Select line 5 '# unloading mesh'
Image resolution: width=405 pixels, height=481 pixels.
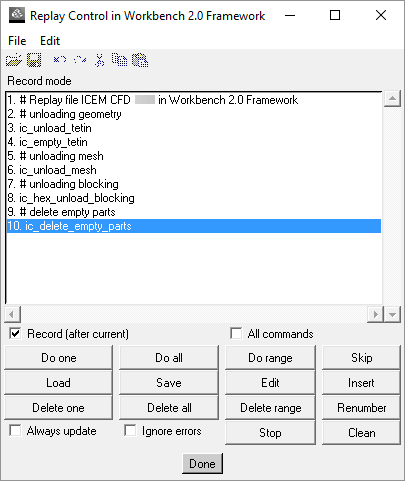click(x=194, y=156)
